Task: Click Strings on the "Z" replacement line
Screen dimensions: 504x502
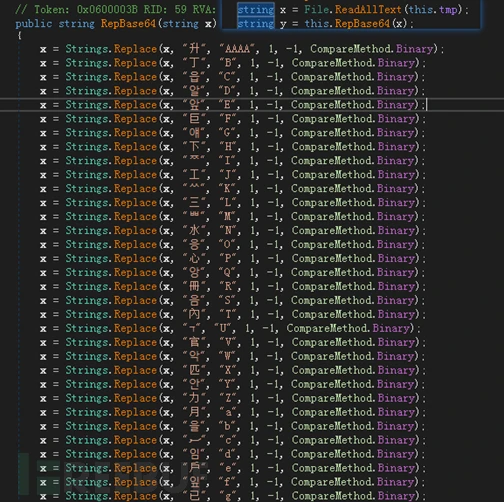Action: click(87, 398)
